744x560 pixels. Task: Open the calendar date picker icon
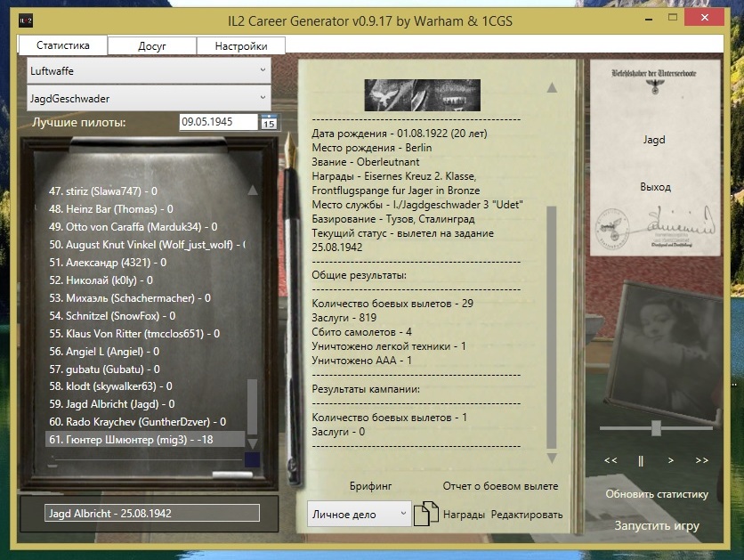[x=269, y=122]
